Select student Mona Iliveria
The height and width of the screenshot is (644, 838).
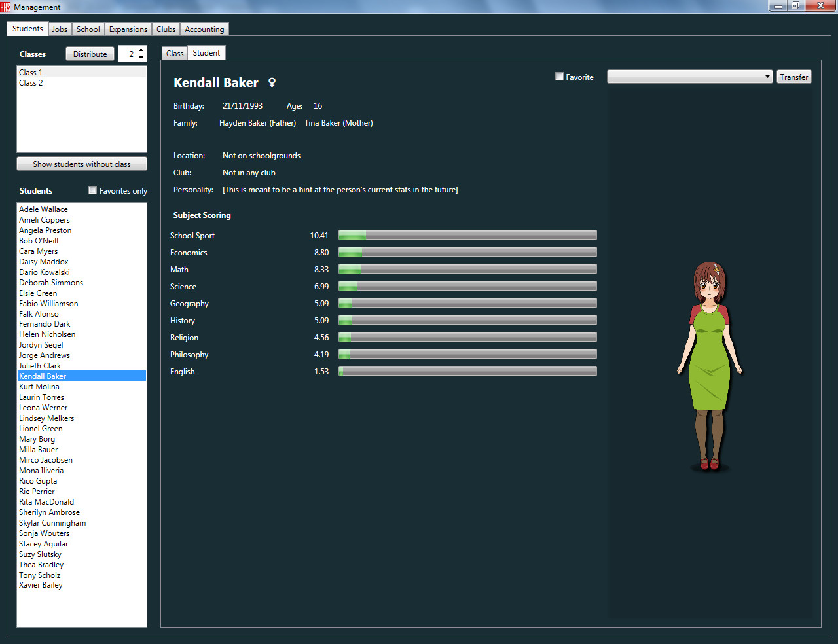coord(82,470)
